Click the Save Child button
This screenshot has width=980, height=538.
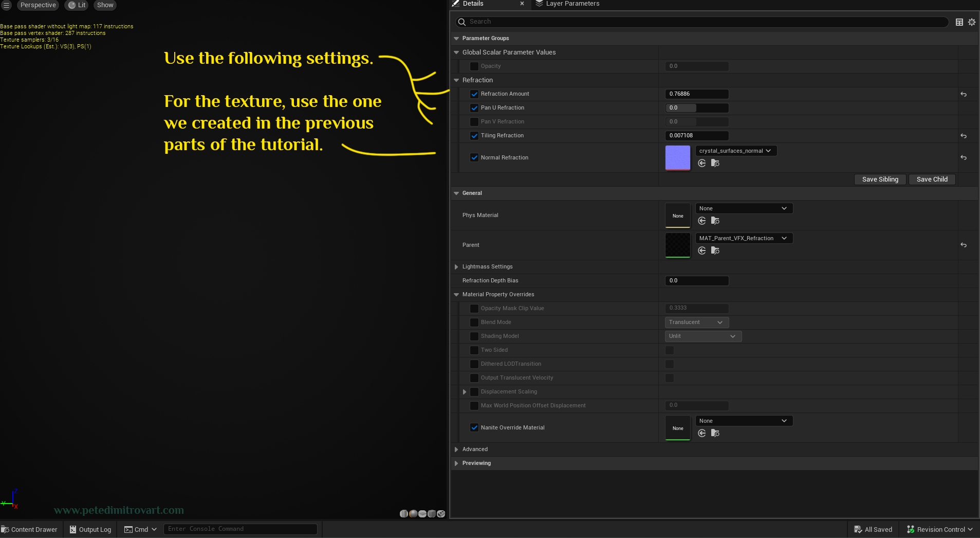pyautogui.click(x=932, y=180)
